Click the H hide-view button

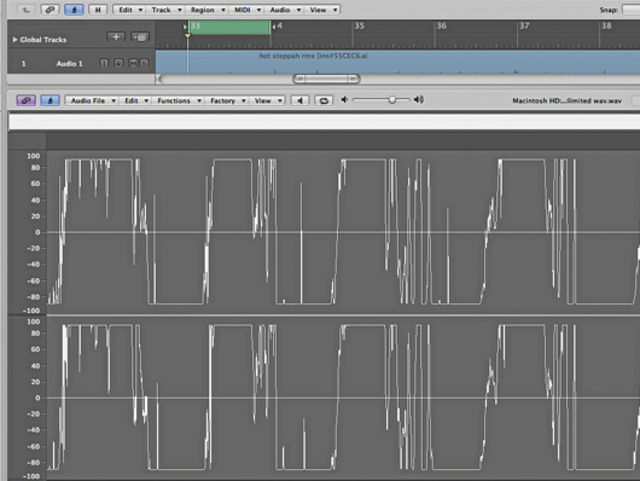pos(98,9)
